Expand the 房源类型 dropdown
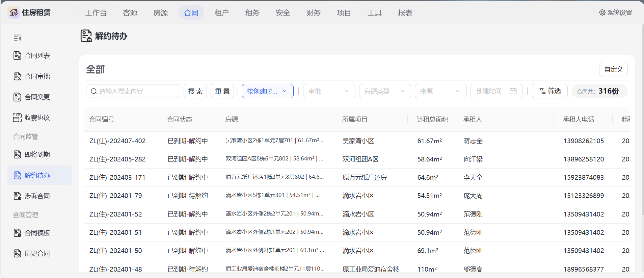 [385, 91]
